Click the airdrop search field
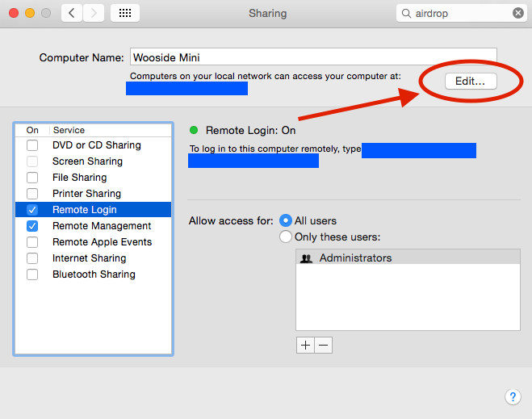 462,13
